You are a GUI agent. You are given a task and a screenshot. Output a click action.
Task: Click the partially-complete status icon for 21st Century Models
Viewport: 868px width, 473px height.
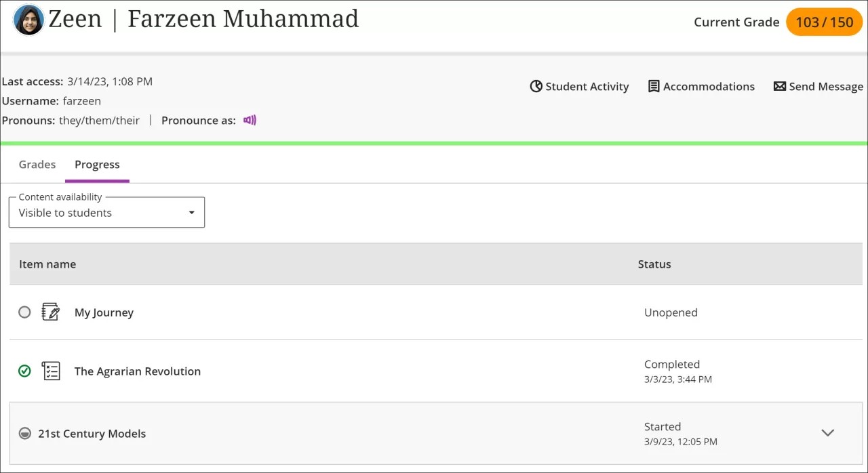(x=24, y=433)
